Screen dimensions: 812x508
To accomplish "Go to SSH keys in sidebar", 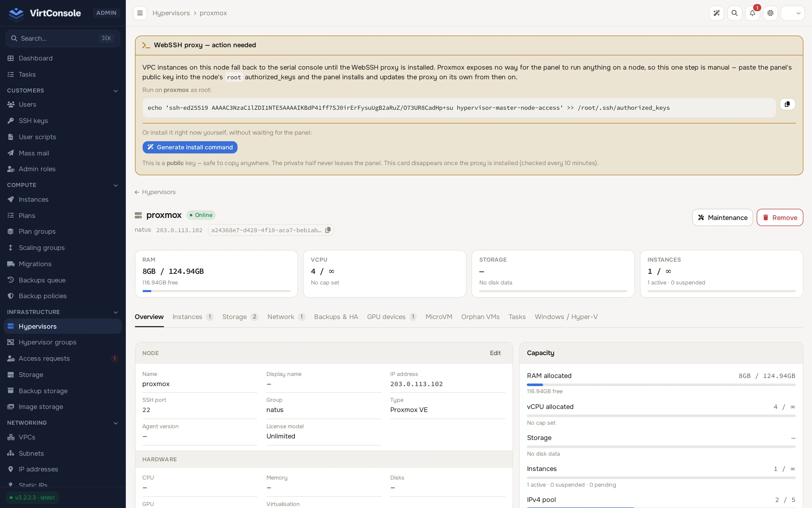I will click(63, 121).
